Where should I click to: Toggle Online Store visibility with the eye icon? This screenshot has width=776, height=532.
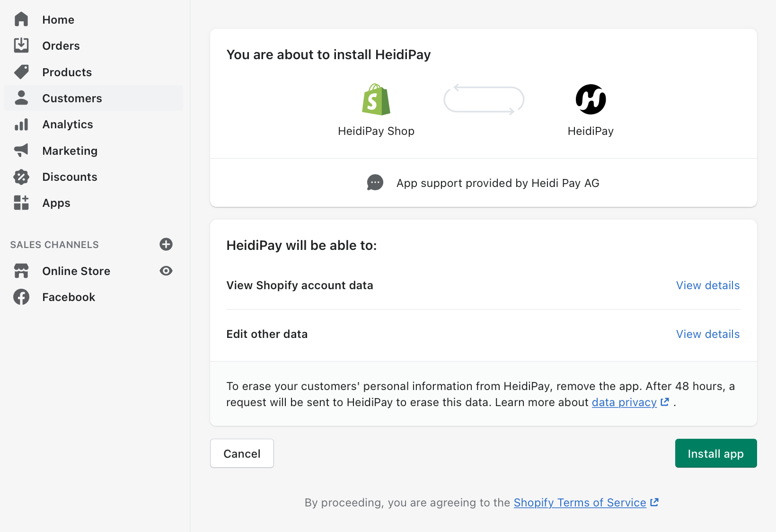(166, 271)
